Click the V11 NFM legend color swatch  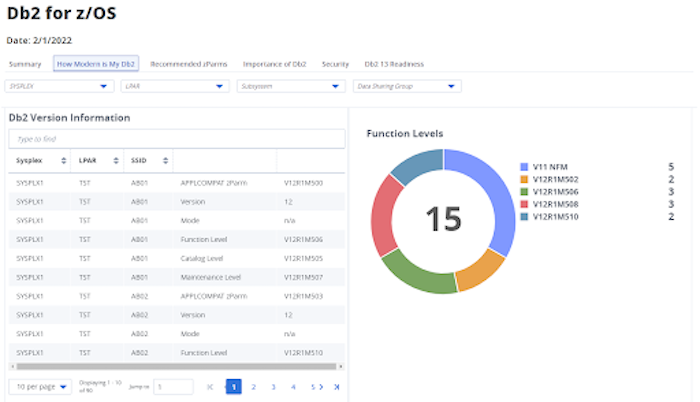525,168
